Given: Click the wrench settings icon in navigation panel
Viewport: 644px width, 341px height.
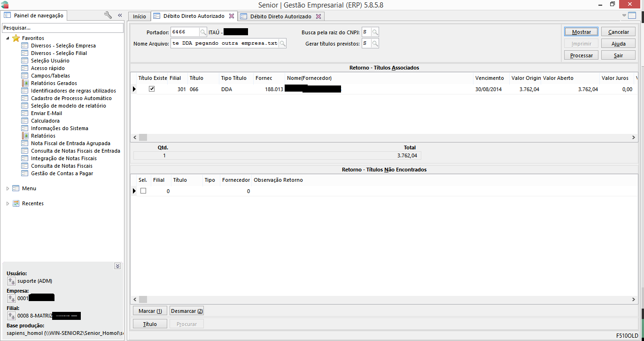Looking at the screenshot, I should 108,15.
